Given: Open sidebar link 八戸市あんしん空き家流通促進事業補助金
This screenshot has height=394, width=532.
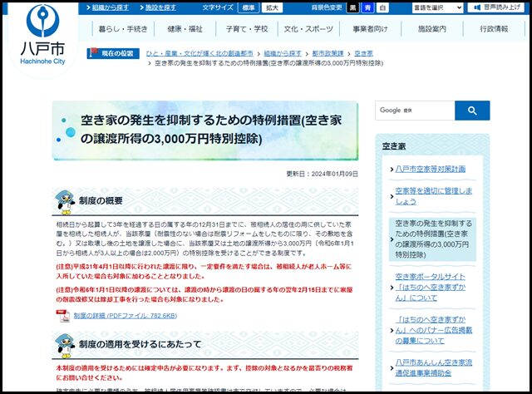Looking at the screenshot, I should tap(433, 368).
